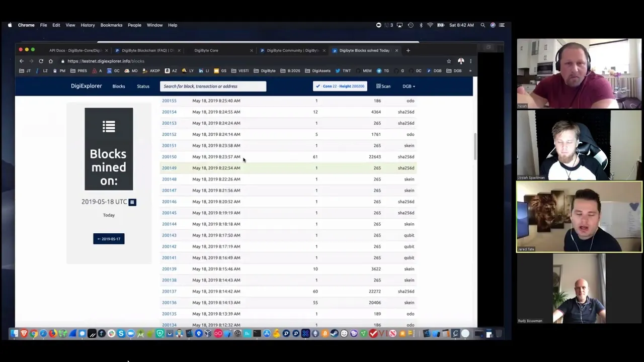Open the Bookmarks menu

coord(111,25)
